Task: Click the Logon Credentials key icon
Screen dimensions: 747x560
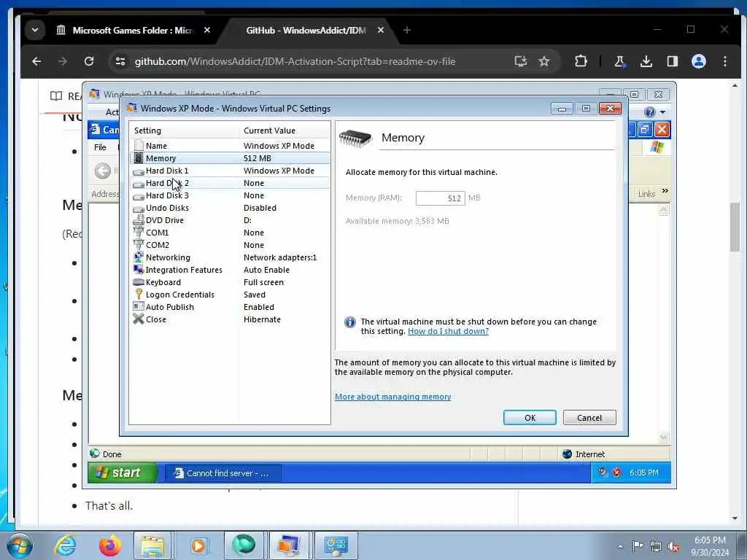Action: [138, 295]
